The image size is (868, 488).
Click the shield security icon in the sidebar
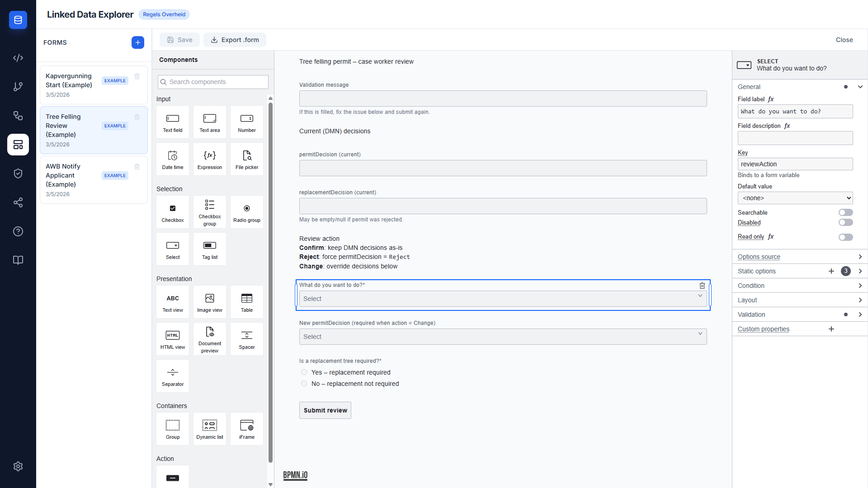18,174
